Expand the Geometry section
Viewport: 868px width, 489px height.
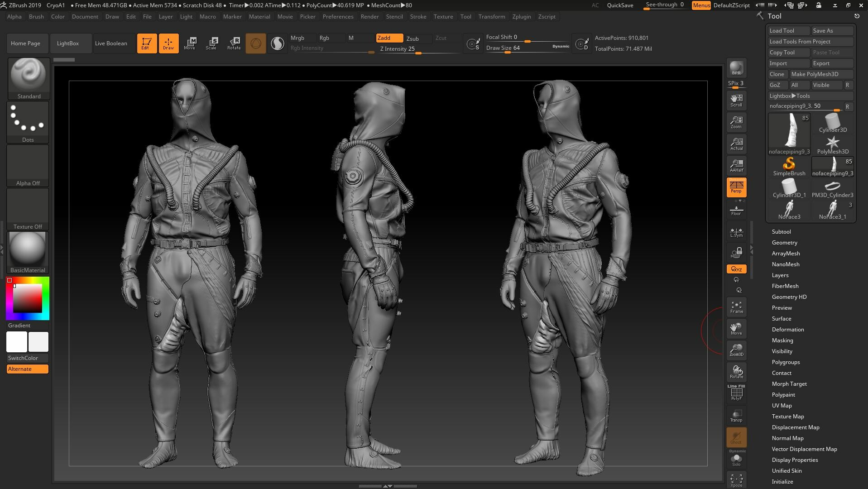tap(785, 243)
